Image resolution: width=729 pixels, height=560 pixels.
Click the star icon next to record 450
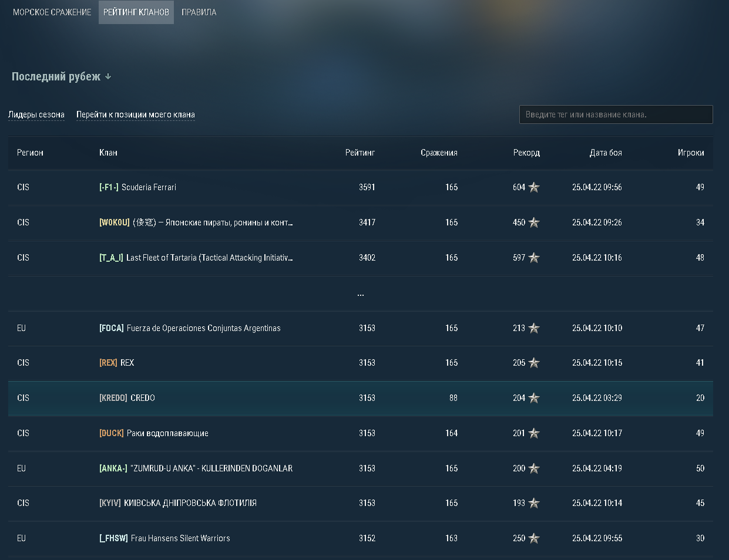click(x=534, y=222)
